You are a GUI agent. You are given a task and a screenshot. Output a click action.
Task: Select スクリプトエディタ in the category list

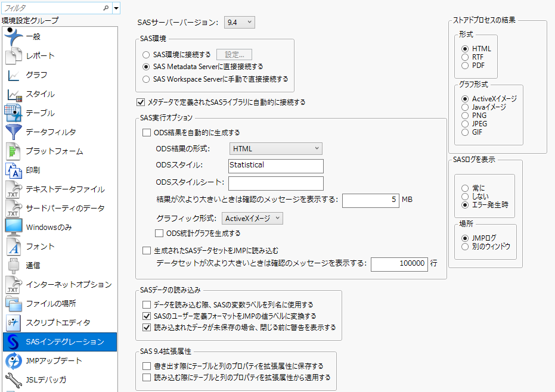click(58, 323)
